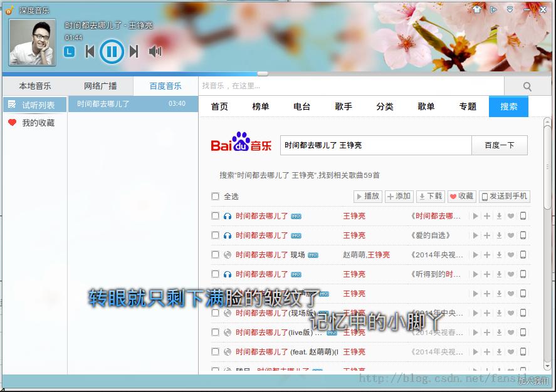
Task: Click the 播放 play selected button
Action: pos(368,196)
